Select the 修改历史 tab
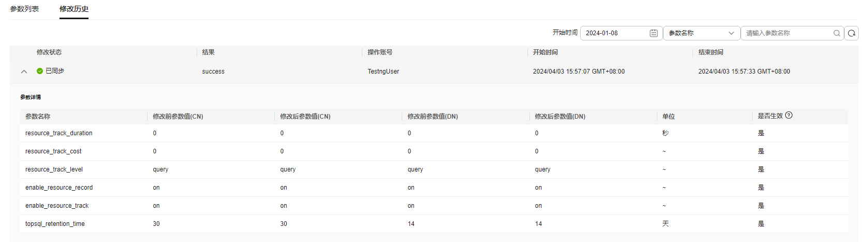 74,9
